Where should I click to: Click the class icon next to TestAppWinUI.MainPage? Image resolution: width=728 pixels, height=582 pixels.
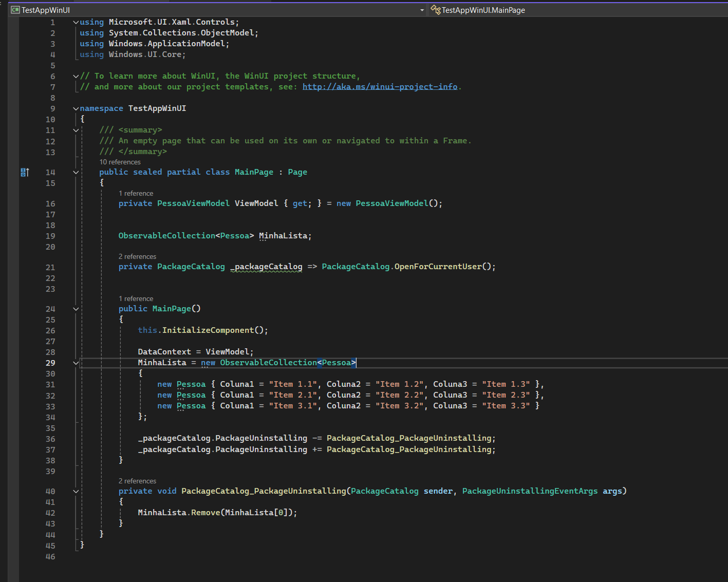click(435, 10)
